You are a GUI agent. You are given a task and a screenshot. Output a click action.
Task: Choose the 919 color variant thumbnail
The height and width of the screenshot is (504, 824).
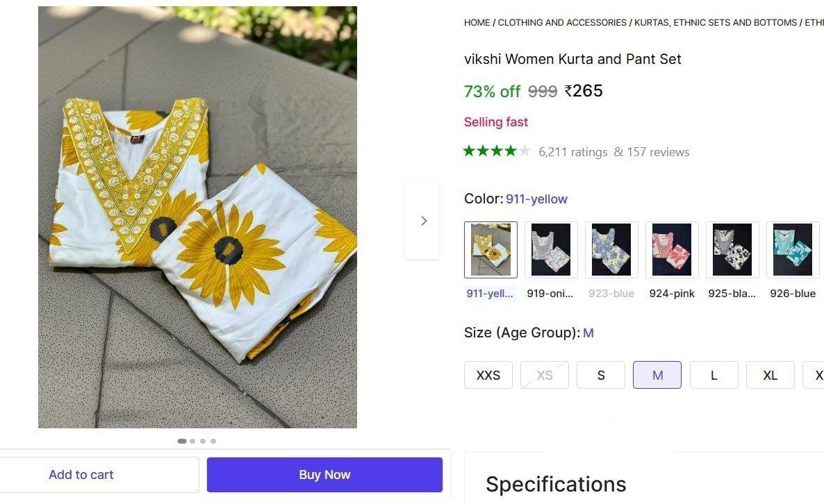tap(551, 250)
